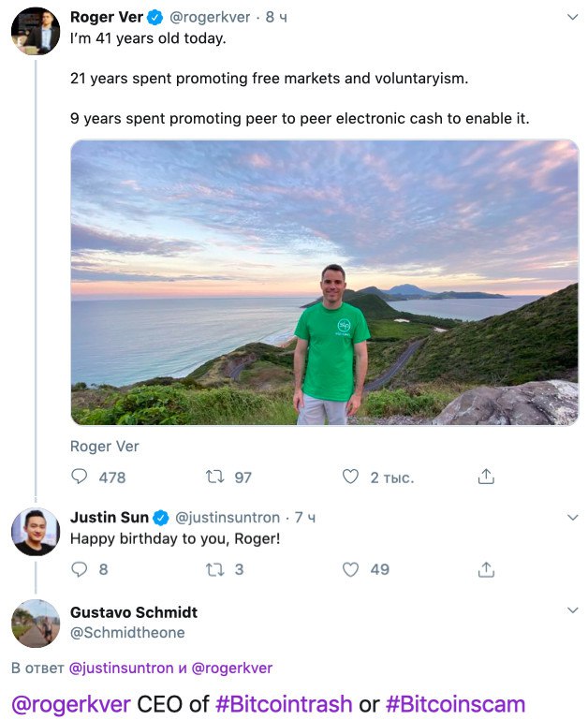Reply to Justin Sun's happy birthday tweet

[79, 569]
